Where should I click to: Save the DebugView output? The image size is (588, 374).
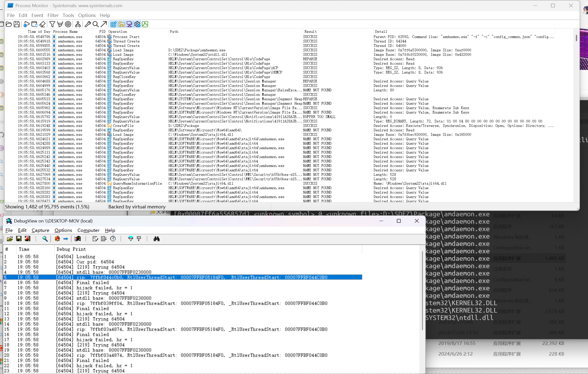coord(19,239)
